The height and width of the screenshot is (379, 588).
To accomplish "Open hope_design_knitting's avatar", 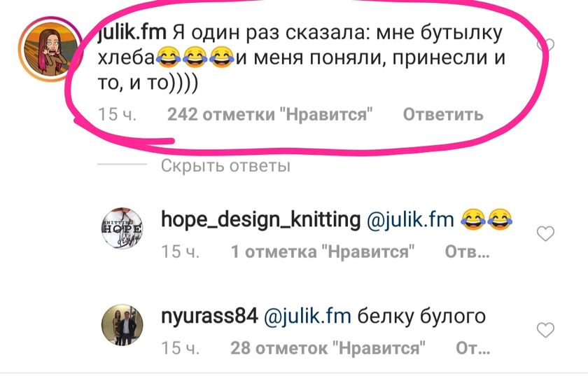I will pyautogui.click(x=122, y=228).
